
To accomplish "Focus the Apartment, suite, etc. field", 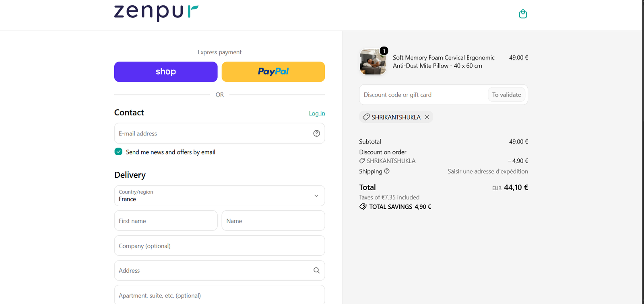I will (x=219, y=295).
